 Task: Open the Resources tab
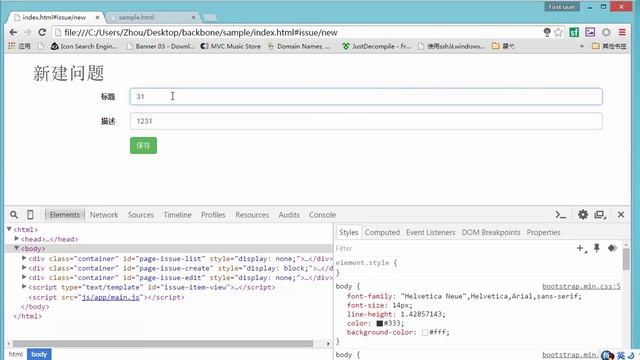[252, 215]
